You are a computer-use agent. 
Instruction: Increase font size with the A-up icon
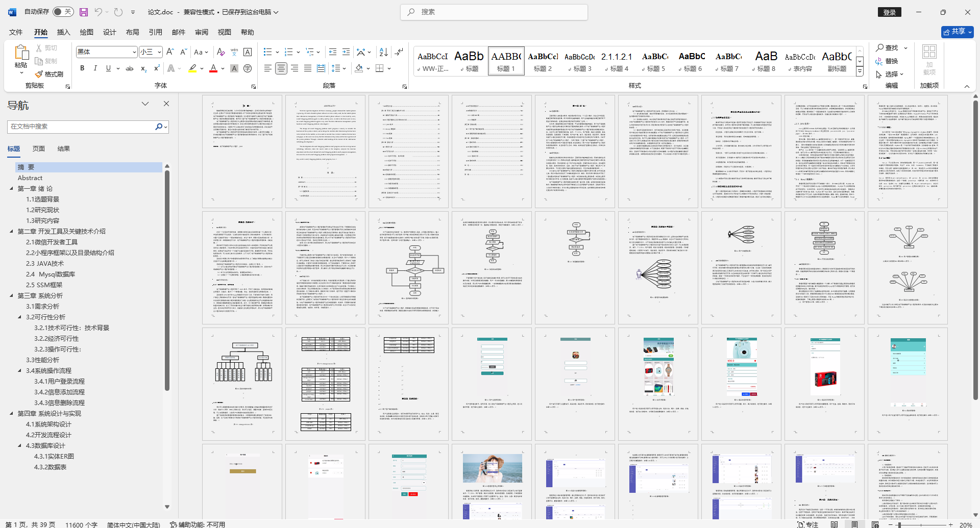point(170,52)
